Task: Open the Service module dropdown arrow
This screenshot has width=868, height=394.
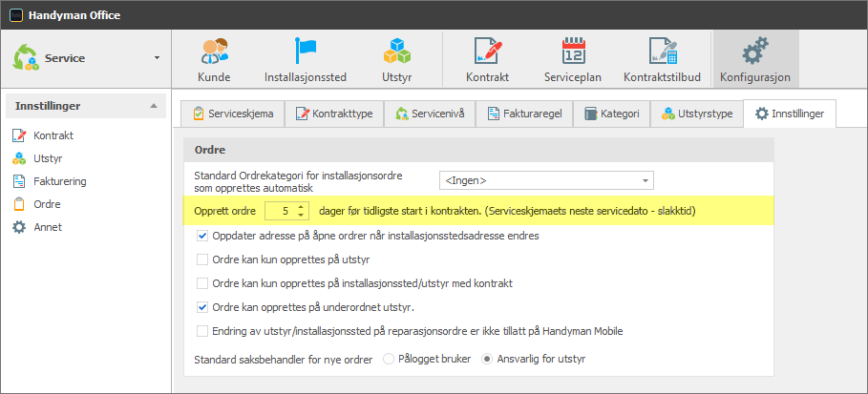Action: (157, 58)
